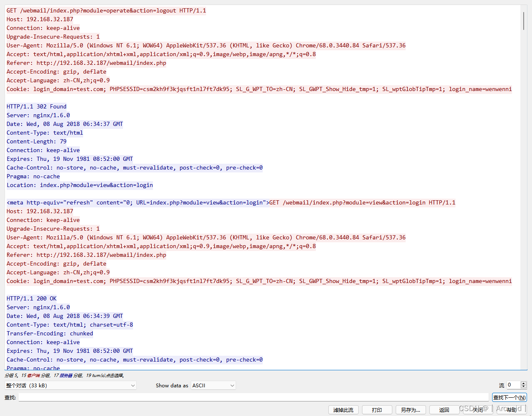Click Expires line in the 200 response

pyautogui.click(x=70, y=351)
